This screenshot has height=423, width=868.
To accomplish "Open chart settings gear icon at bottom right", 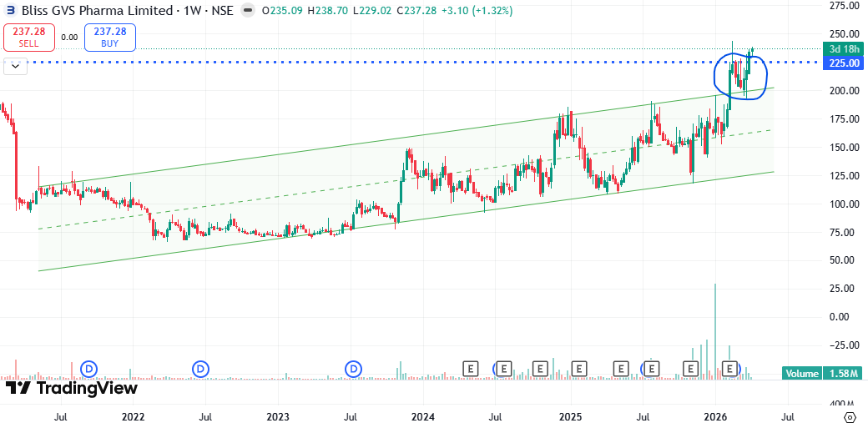I will coord(850,415).
